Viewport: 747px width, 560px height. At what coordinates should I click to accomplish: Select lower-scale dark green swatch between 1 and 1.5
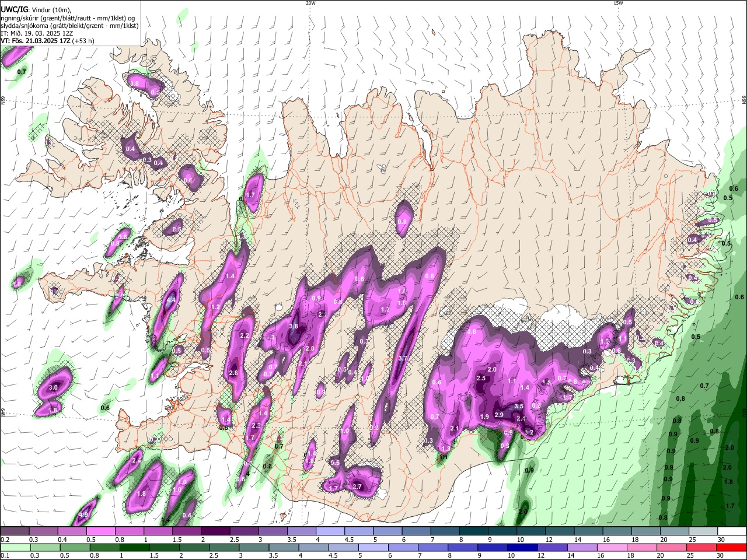pyautogui.click(x=134, y=547)
